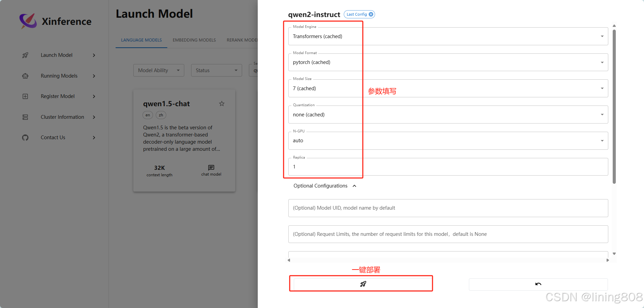This screenshot has height=308, width=644.
Task: Open the Model Format dropdown
Action: pos(448,62)
